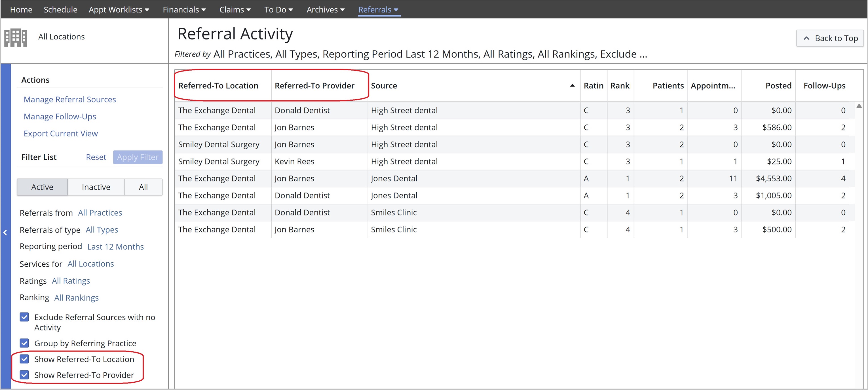The height and width of the screenshot is (390, 868).
Task: Open Manage Referral Sources link
Action: coord(70,100)
